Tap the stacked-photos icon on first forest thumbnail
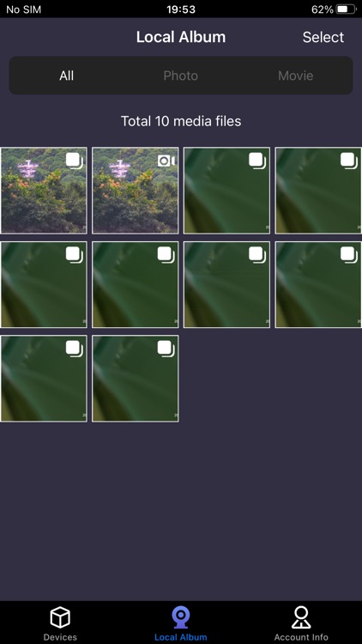 coord(75,161)
